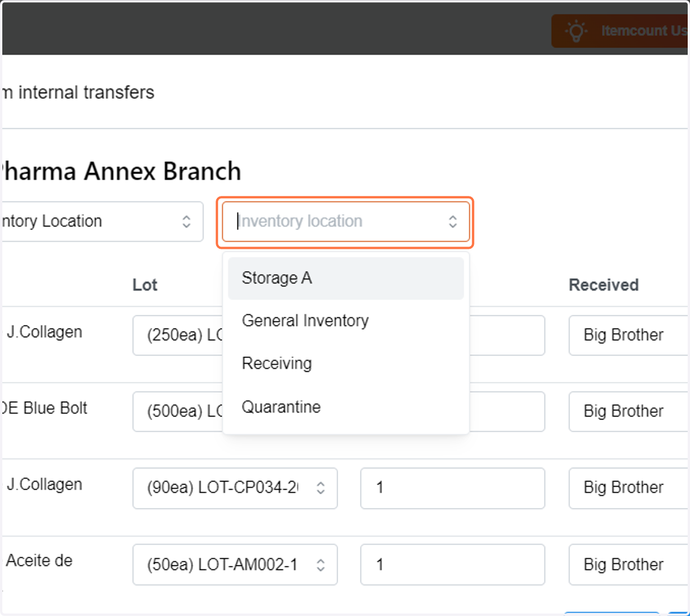Click the Itemcount lightbulb button
This screenshot has height=616, width=690.
click(x=620, y=31)
